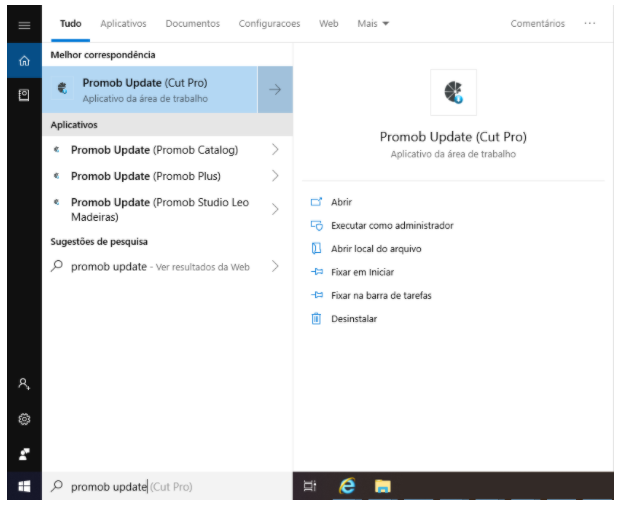Switch to the Web tab
618x508 pixels.
[329, 24]
